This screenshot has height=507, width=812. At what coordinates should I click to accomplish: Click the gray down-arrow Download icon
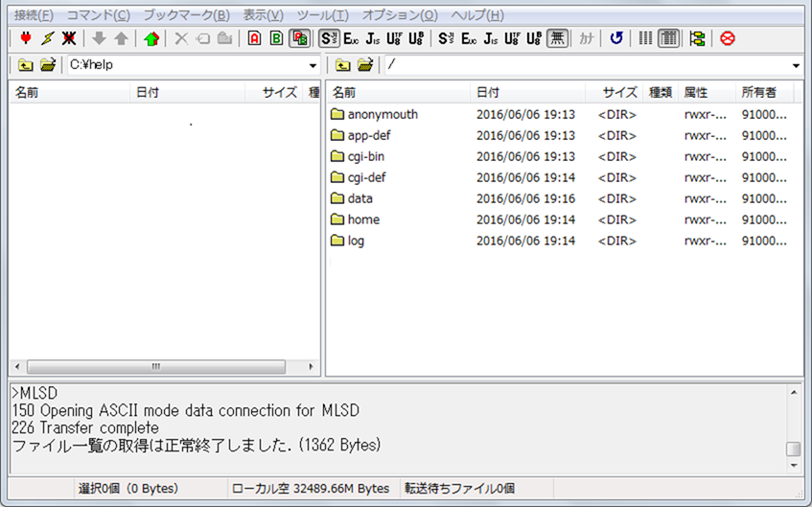click(99, 38)
